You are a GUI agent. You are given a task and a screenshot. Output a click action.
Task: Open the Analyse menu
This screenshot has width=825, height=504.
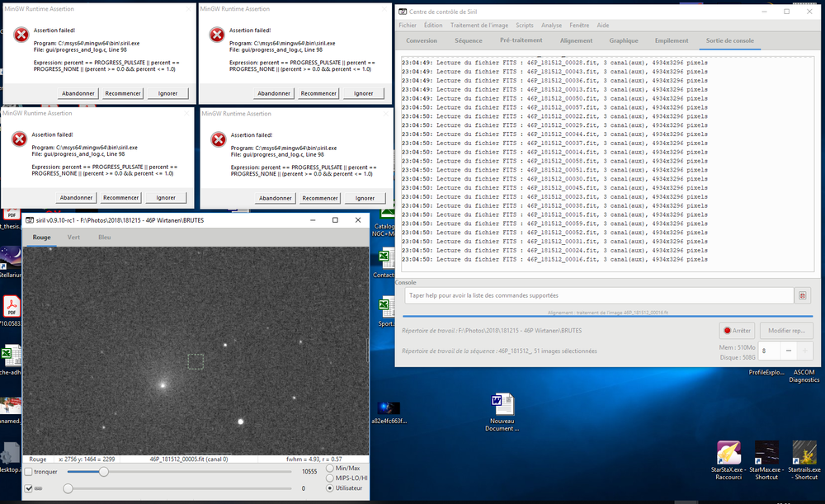pos(551,26)
